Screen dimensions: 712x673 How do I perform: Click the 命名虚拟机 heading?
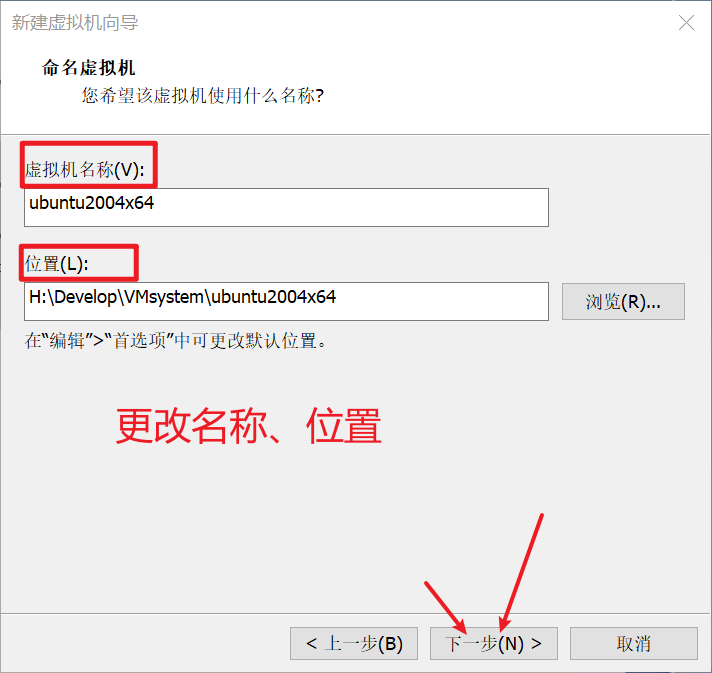point(89,68)
